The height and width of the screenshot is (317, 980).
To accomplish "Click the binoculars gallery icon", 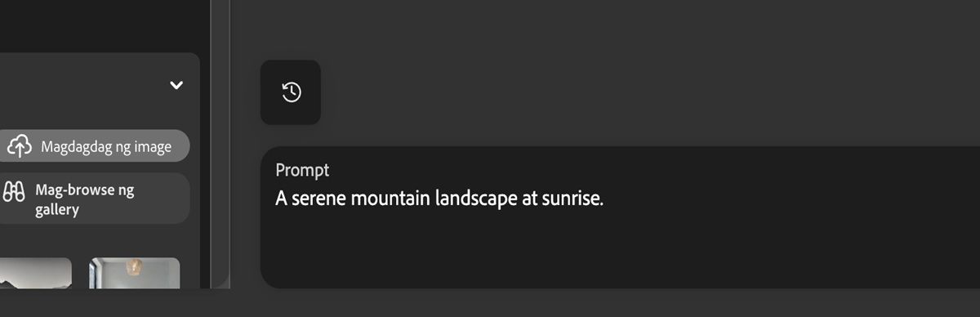I will click(14, 193).
